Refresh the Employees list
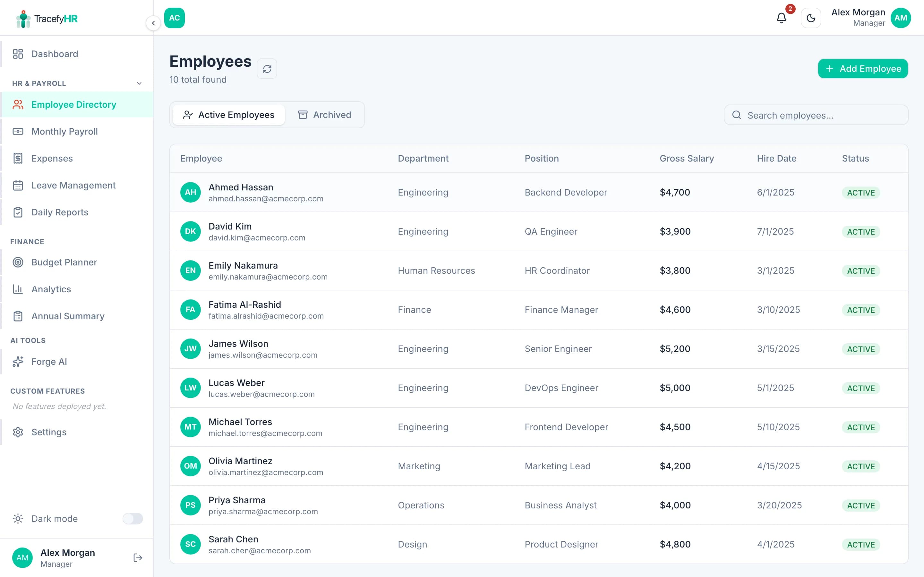 coord(267,69)
